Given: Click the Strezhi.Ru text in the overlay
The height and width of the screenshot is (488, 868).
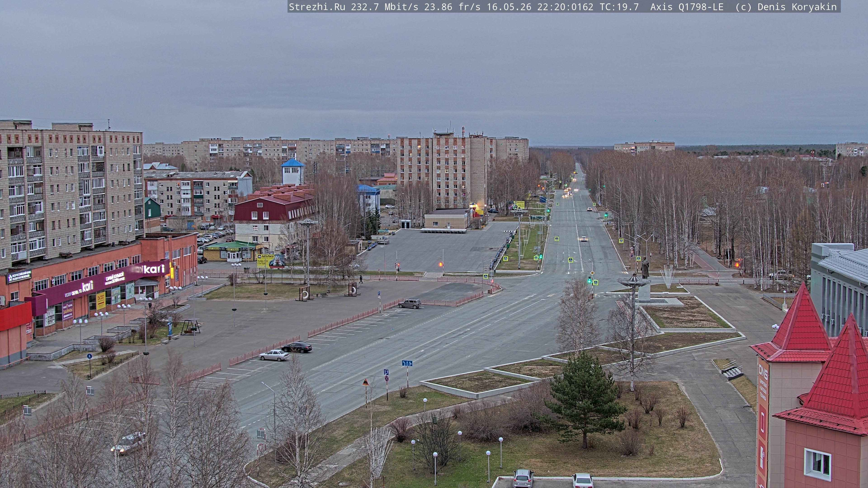Looking at the screenshot, I should [317, 7].
